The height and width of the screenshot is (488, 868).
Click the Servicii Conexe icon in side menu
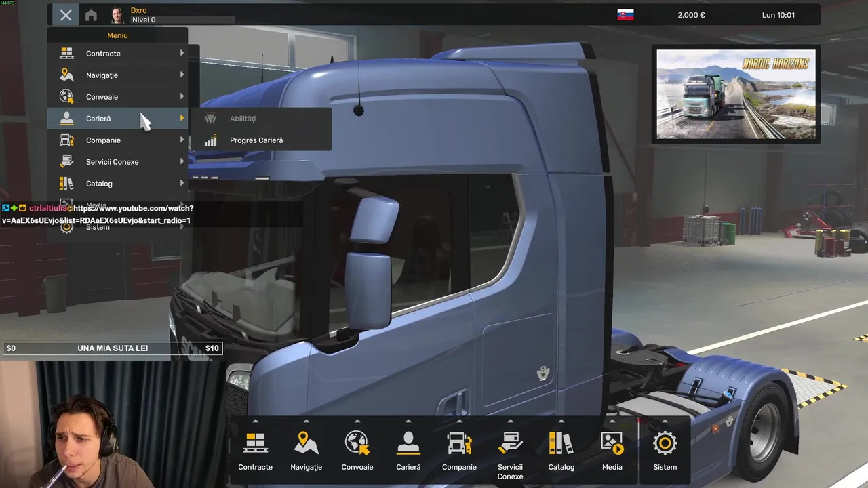click(x=66, y=161)
